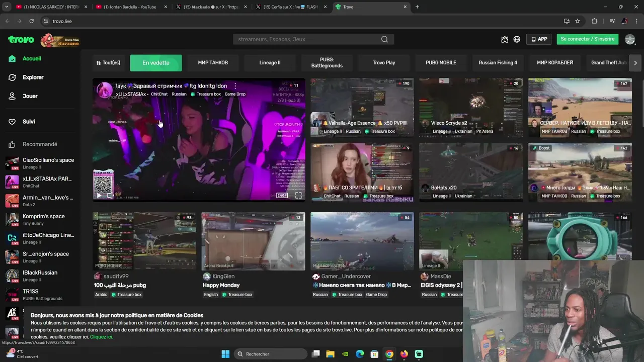Image resolution: width=644 pixels, height=362 pixels.
Task: Select the En vedette tab
Action: tap(156, 63)
